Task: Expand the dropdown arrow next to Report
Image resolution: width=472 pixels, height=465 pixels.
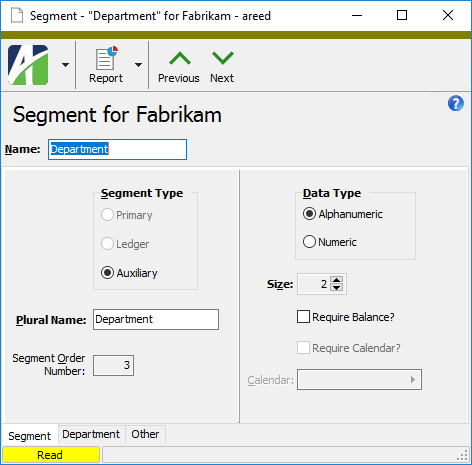Action: click(138, 65)
